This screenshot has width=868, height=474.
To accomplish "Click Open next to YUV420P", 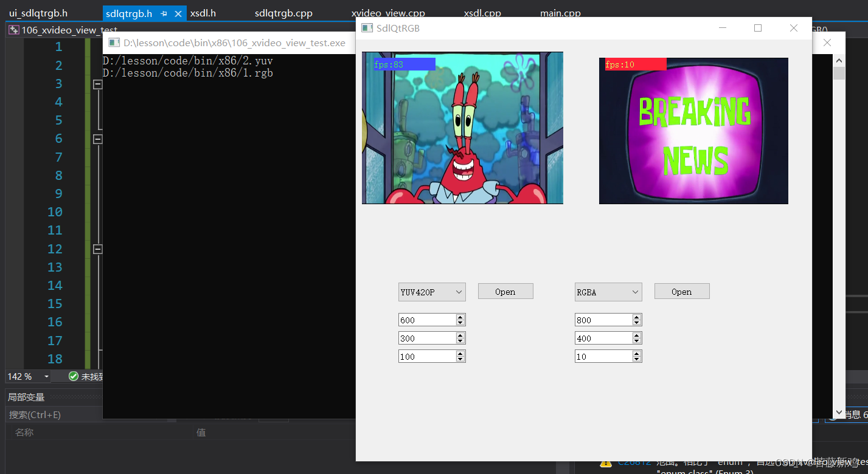I will click(505, 291).
